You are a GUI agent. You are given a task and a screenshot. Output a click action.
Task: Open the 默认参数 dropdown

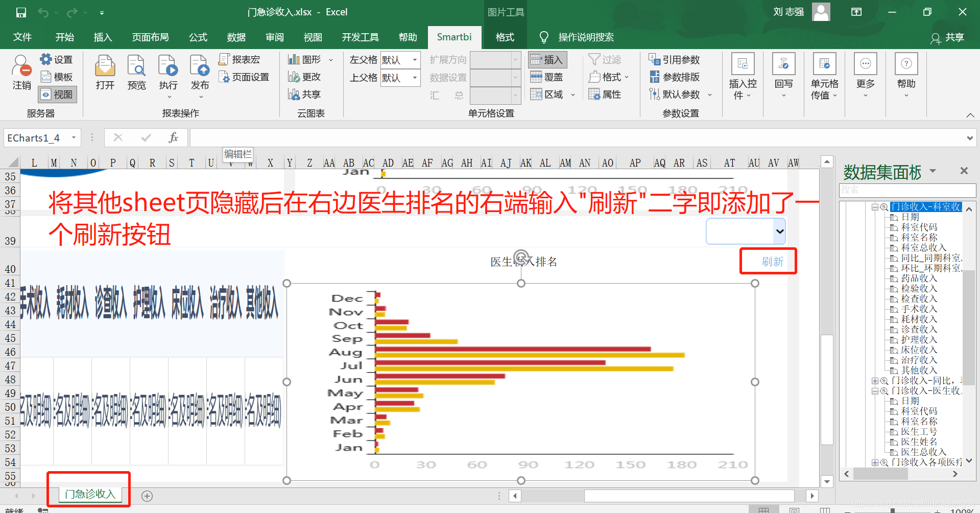click(709, 95)
